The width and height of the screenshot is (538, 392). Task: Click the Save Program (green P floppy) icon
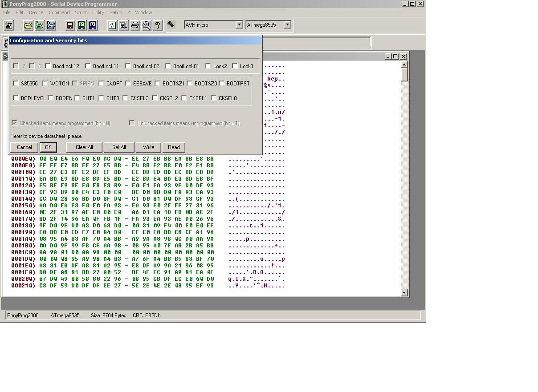82,25
